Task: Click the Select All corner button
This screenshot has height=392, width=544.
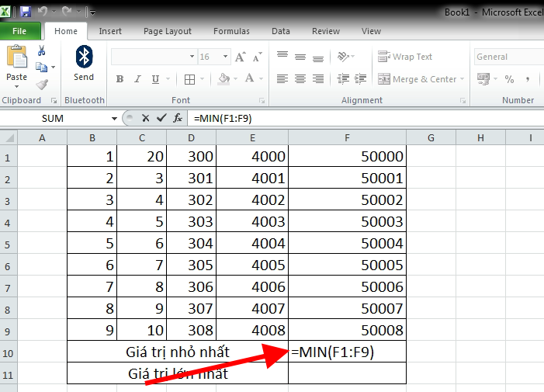Action: [9, 137]
